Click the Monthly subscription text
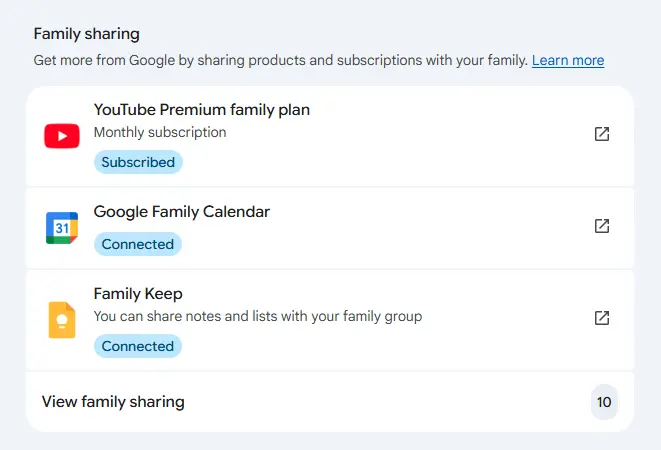This screenshot has width=661, height=450. 160,132
